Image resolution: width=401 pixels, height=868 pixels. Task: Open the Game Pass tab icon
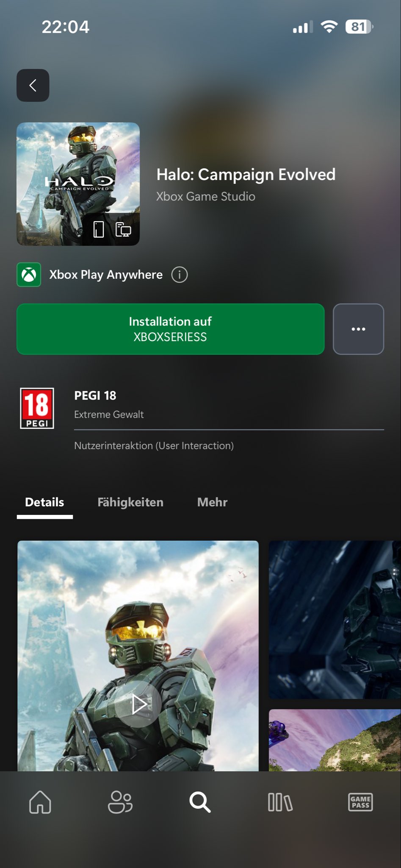[360, 802]
